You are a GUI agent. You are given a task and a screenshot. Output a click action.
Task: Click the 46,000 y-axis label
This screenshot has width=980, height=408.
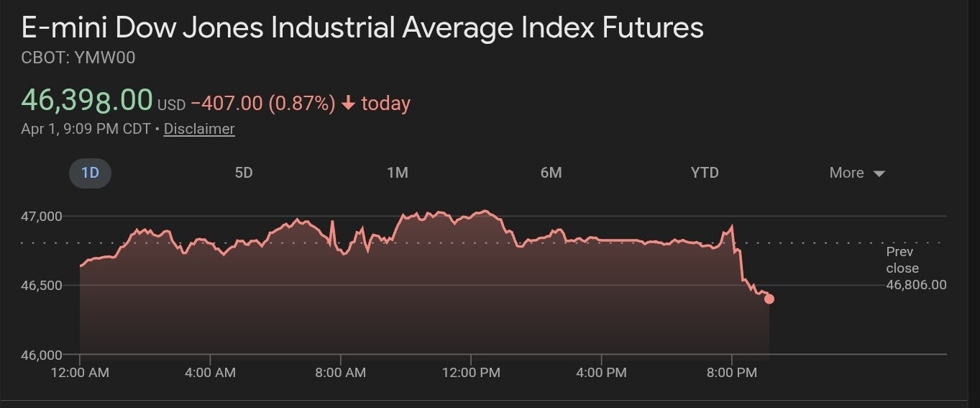point(42,355)
